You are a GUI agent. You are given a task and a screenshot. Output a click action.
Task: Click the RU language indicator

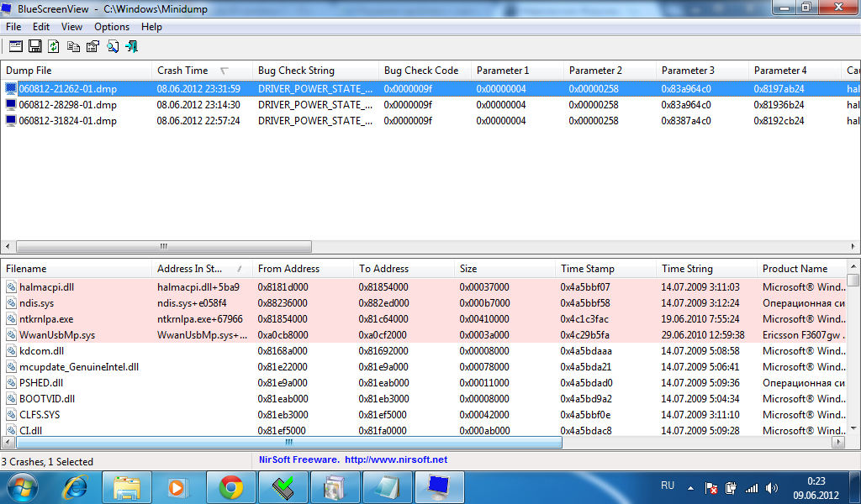coord(668,486)
